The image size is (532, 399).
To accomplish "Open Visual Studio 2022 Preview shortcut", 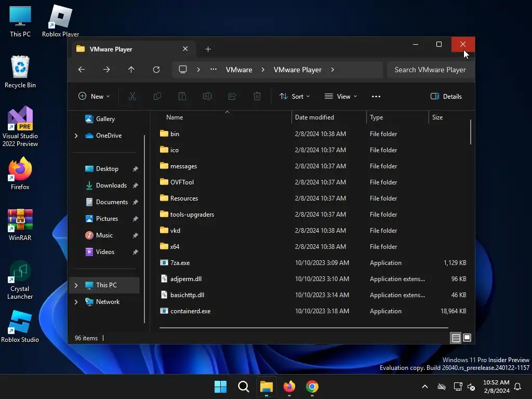I will (20, 127).
